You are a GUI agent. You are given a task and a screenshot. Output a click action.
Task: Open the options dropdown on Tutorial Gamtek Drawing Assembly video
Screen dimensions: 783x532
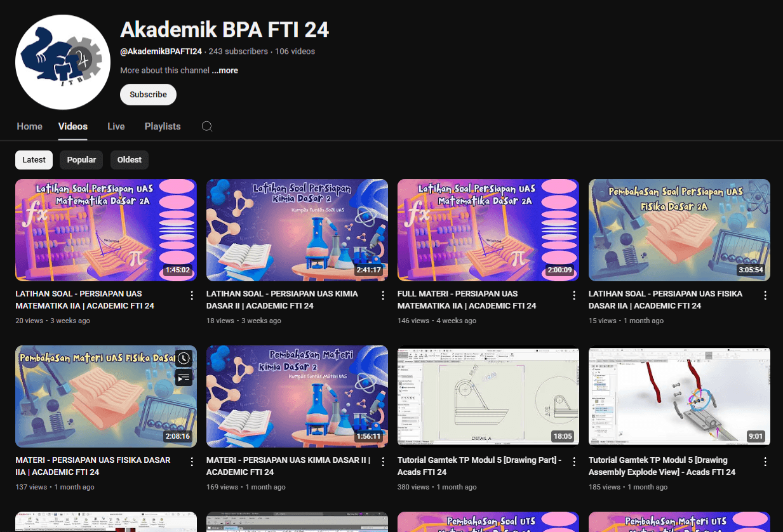[765, 461]
